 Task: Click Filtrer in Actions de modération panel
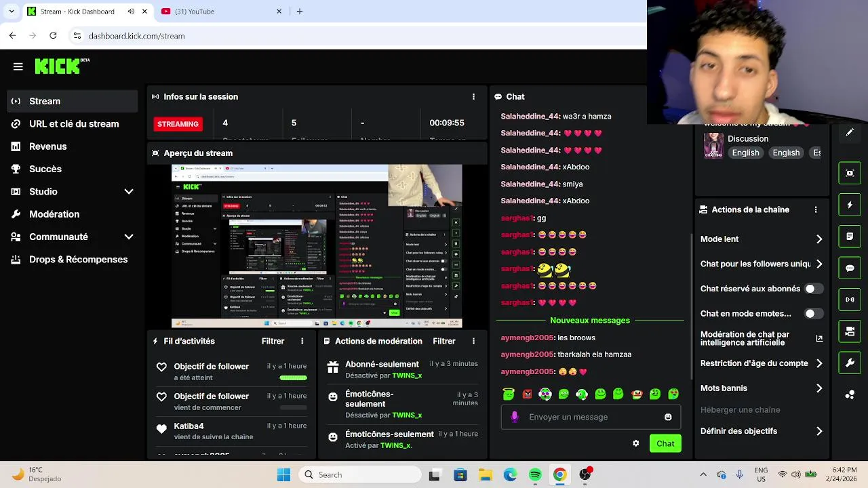point(444,341)
